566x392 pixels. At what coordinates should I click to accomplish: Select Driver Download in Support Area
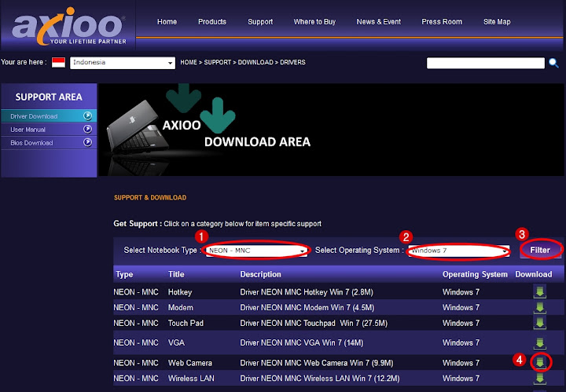click(49, 116)
